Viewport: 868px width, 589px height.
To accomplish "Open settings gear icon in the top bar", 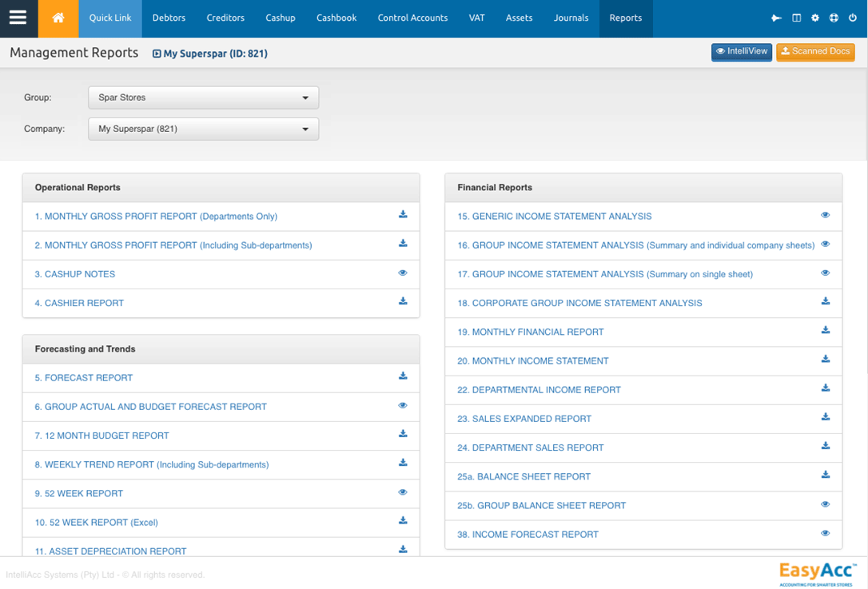I will pyautogui.click(x=815, y=18).
